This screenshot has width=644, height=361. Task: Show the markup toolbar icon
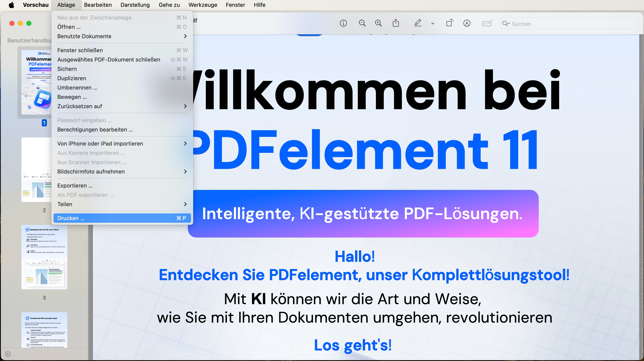tap(467, 24)
